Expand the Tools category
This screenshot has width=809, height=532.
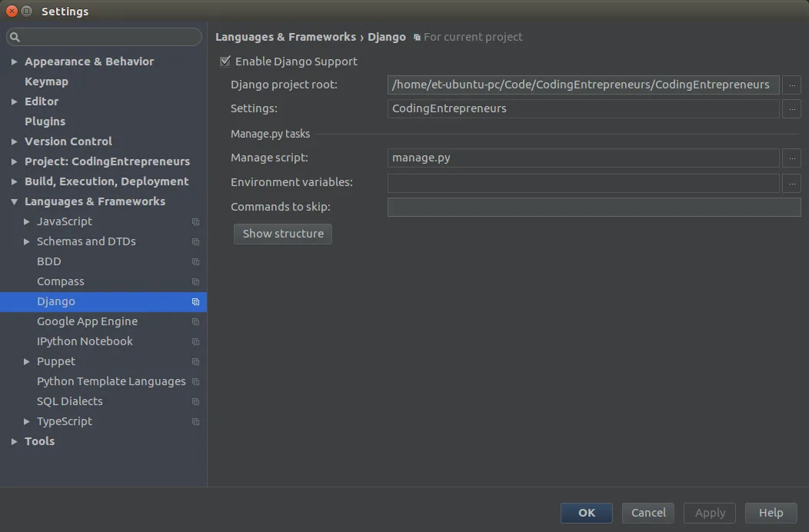[15, 441]
